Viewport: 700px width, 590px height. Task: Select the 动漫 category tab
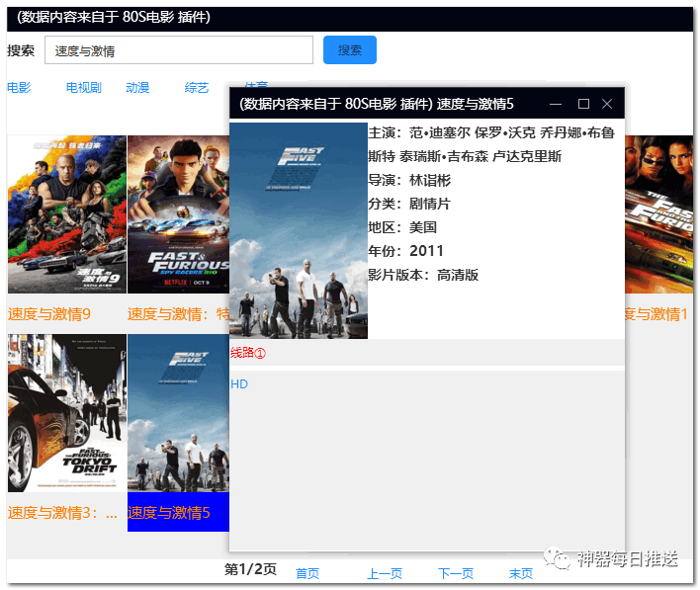(137, 88)
